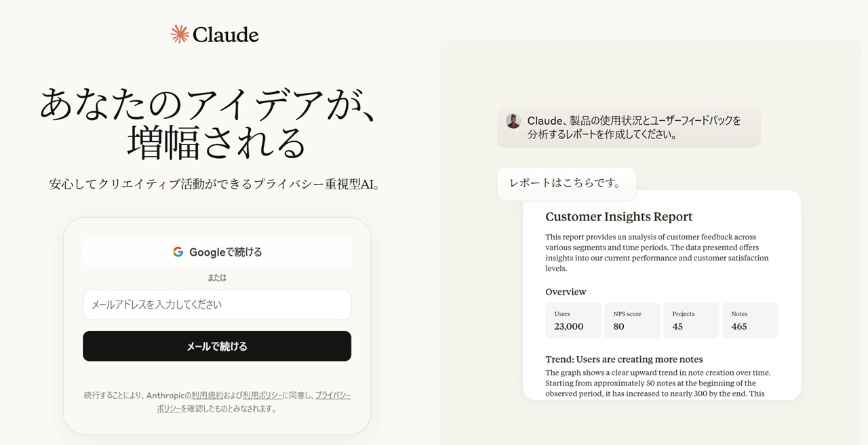Click the graph description paragraph

658,383
